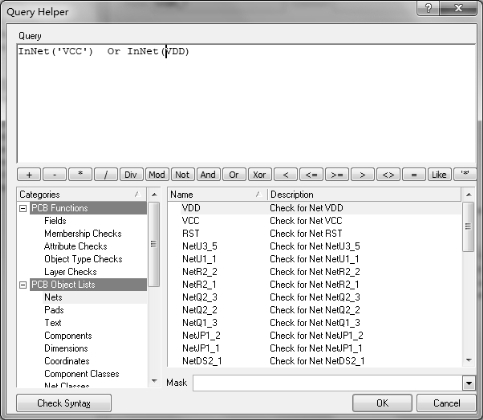Choose Layer Checks category
The image size is (483, 420).
pos(71,272)
